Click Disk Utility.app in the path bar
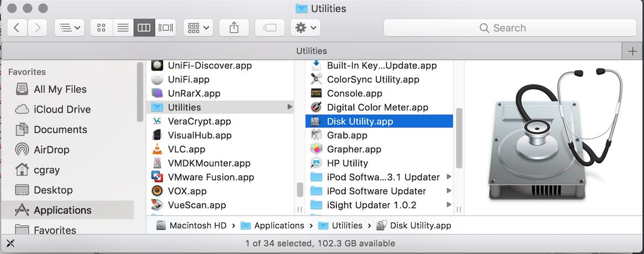 point(414,226)
